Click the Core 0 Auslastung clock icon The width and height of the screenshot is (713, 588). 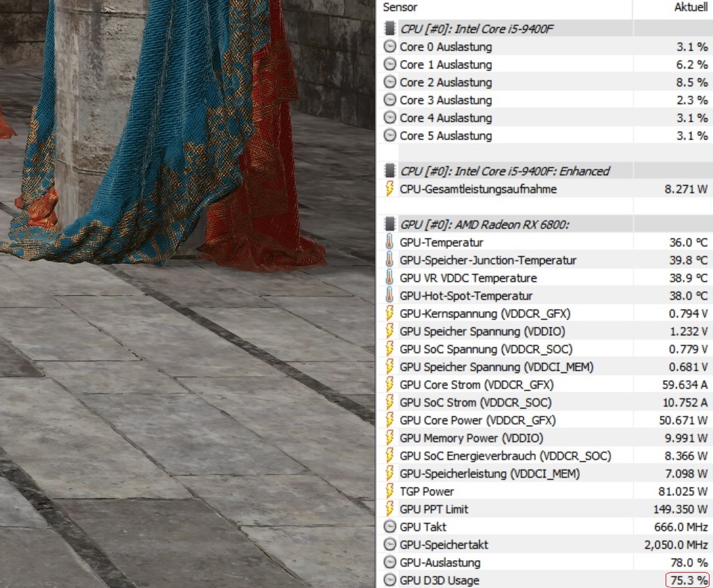pos(390,47)
